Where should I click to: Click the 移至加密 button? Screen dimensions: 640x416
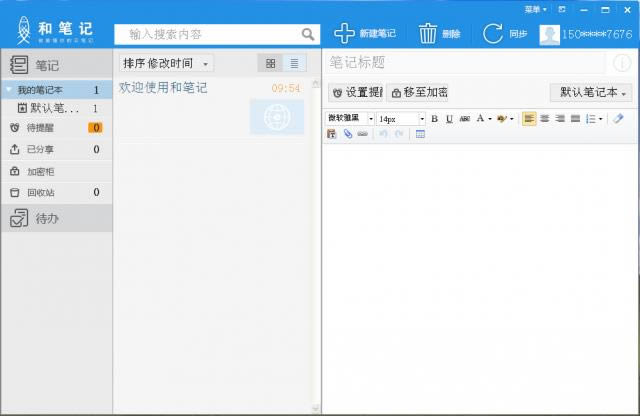(x=418, y=93)
